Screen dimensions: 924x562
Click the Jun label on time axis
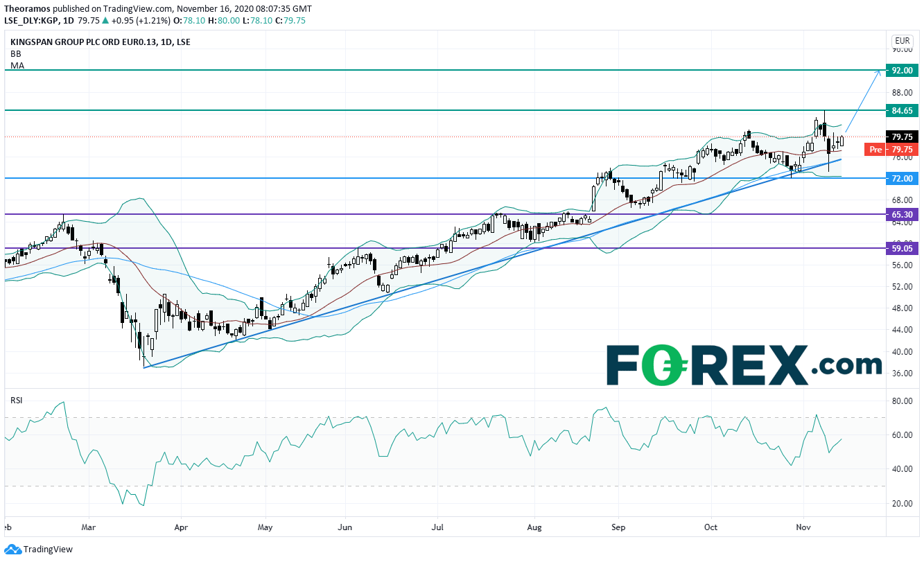point(345,527)
